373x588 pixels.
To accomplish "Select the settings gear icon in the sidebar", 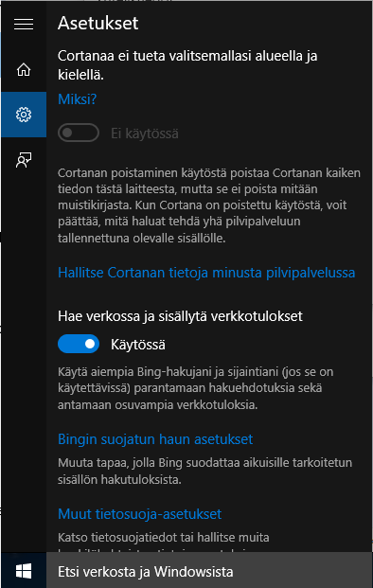I will tap(24, 115).
